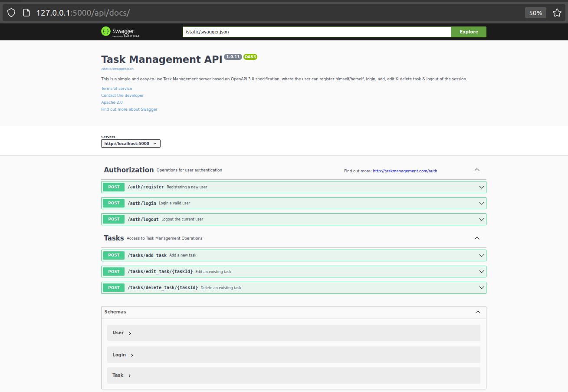
Task: Bookmark this page with the star icon
Action: click(x=557, y=13)
